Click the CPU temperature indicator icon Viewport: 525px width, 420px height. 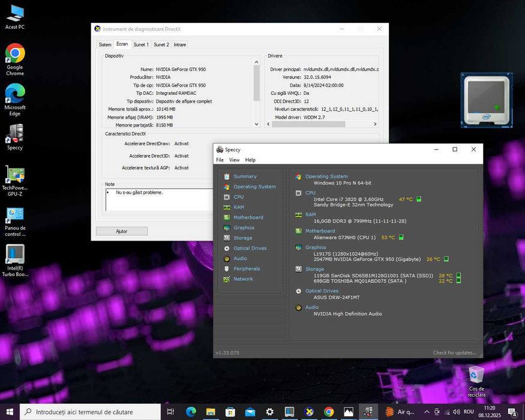click(419, 199)
